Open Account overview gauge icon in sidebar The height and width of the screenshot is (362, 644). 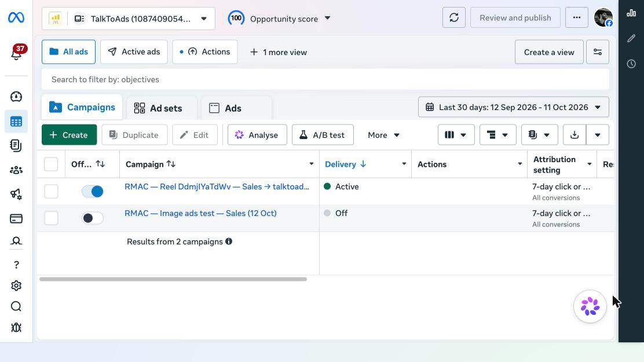click(16, 97)
